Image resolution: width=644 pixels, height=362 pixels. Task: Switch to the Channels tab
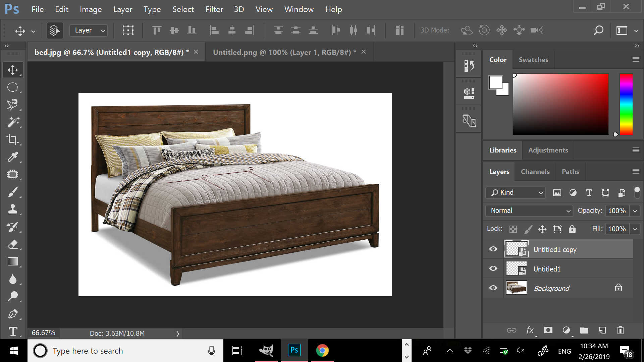[535, 172]
